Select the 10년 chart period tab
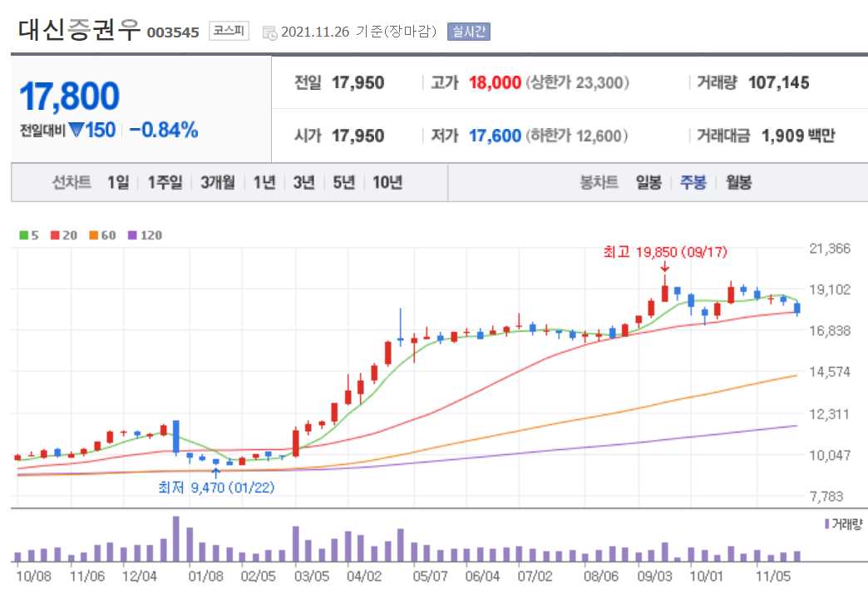This screenshot has width=868, height=594. [x=387, y=181]
